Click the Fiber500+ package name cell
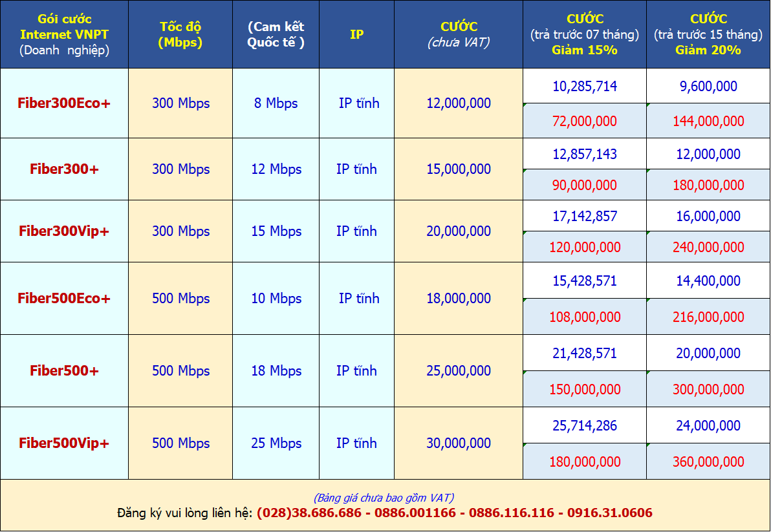The height and width of the screenshot is (532, 771). click(x=64, y=370)
